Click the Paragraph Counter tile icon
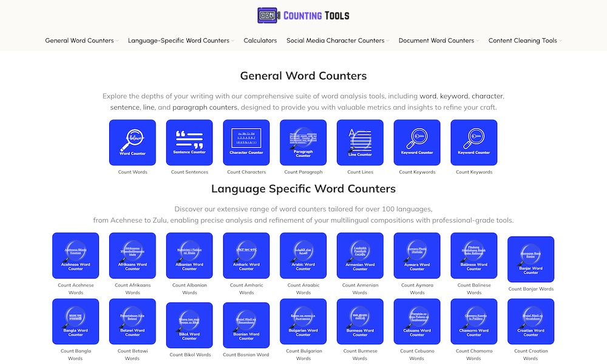The image size is (607, 364). (303, 143)
